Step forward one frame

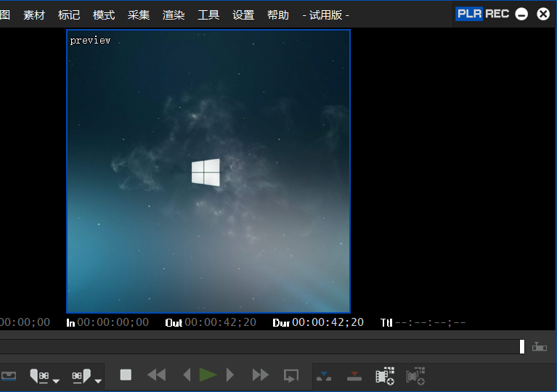(x=229, y=375)
